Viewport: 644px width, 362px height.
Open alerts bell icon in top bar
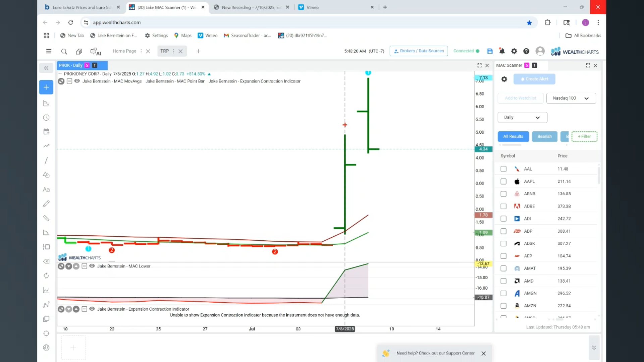[502, 51]
